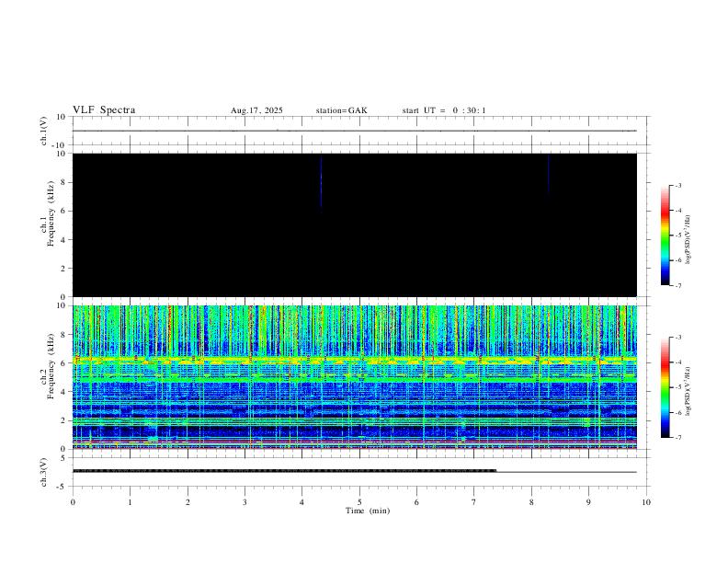728x563 pixels.
Task: Click the 10 tick label on time axis
Action: coord(646,501)
